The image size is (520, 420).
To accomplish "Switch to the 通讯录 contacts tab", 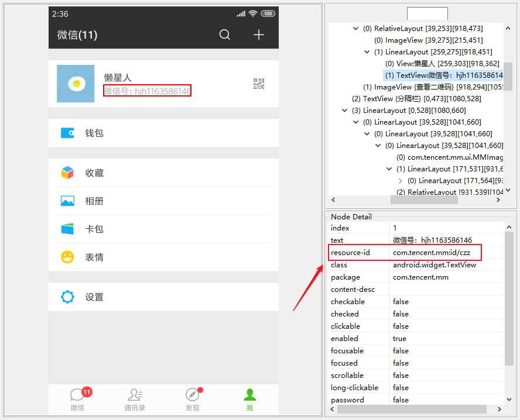I will (135, 400).
